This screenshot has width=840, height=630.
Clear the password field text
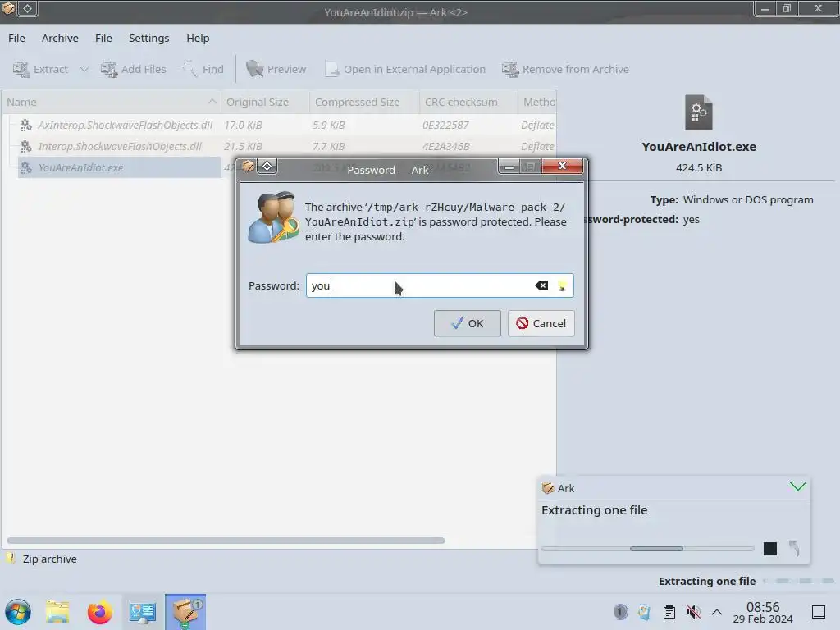coord(541,285)
